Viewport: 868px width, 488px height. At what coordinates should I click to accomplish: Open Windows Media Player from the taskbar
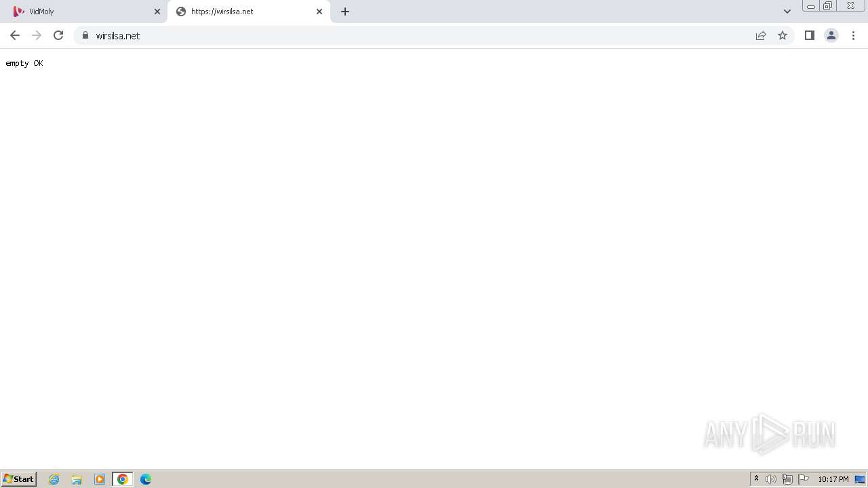tap(100, 479)
